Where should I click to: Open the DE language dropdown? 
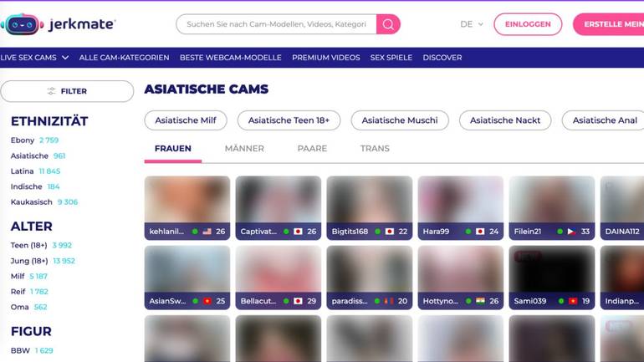pyautogui.click(x=472, y=24)
